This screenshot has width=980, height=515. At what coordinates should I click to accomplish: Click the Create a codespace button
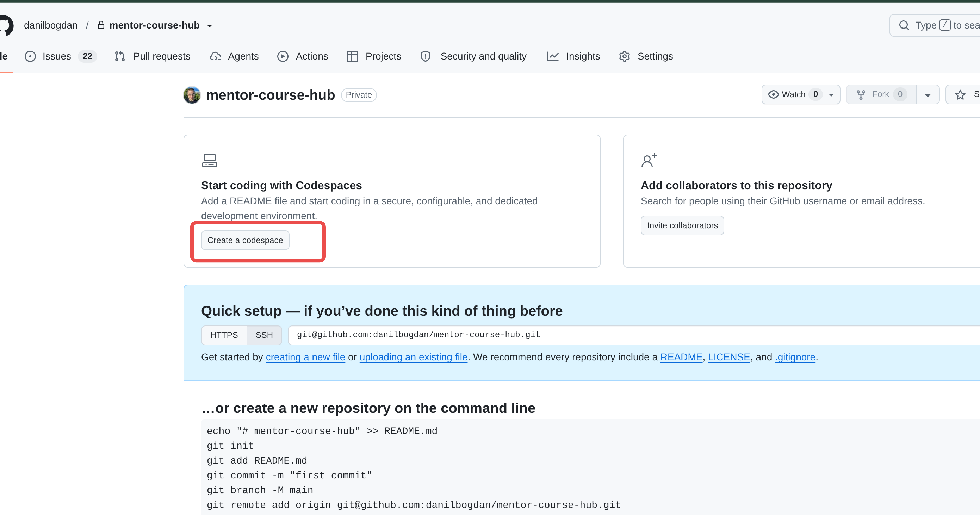[245, 240]
